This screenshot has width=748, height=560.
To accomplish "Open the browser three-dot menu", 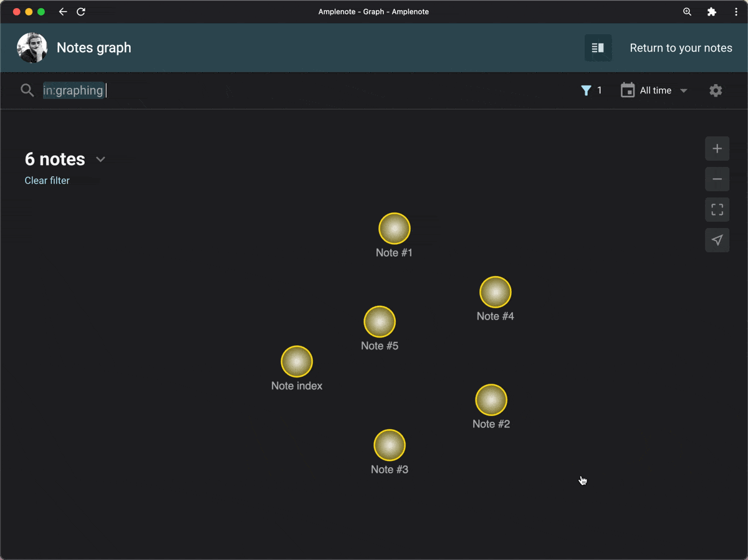I will (736, 12).
